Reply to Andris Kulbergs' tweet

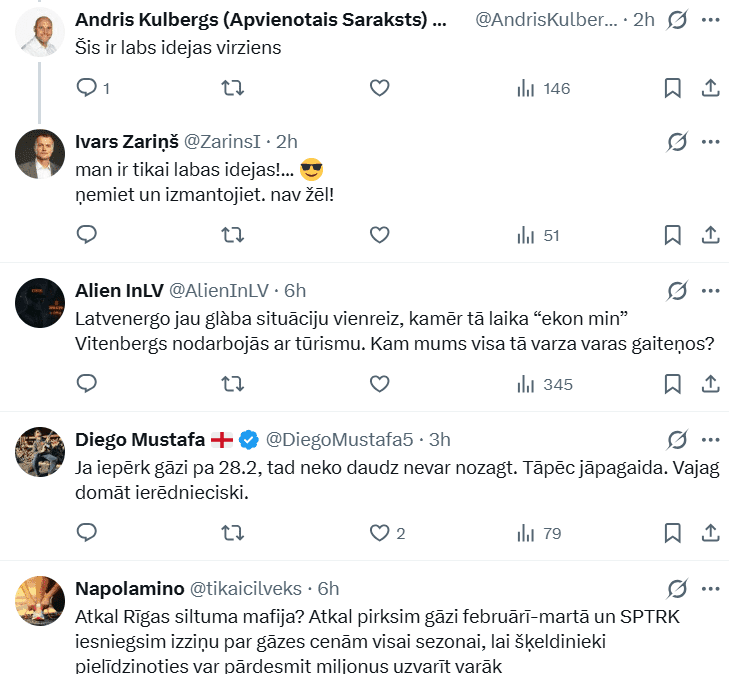[x=87, y=88]
